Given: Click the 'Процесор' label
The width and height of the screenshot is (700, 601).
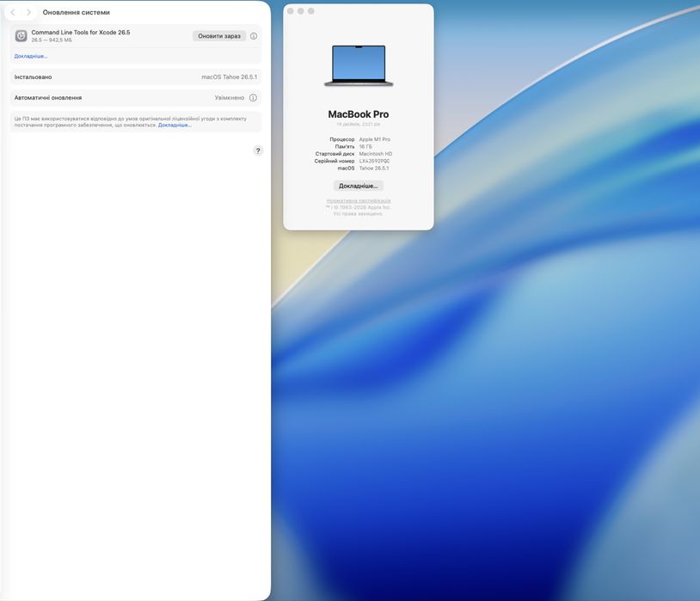Looking at the screenshot, I should click(x=342, y=139).
